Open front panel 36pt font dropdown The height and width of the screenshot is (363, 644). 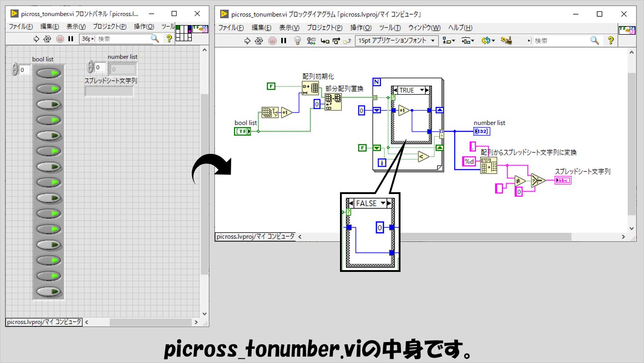[x=87, y=39]
